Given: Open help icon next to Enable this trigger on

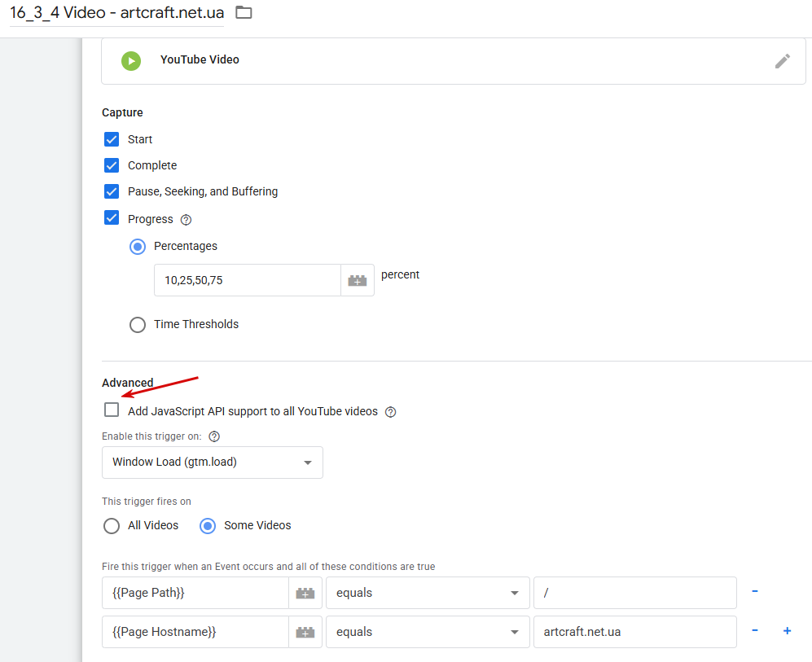Looking at the screenshot, I should click(214, 436).
